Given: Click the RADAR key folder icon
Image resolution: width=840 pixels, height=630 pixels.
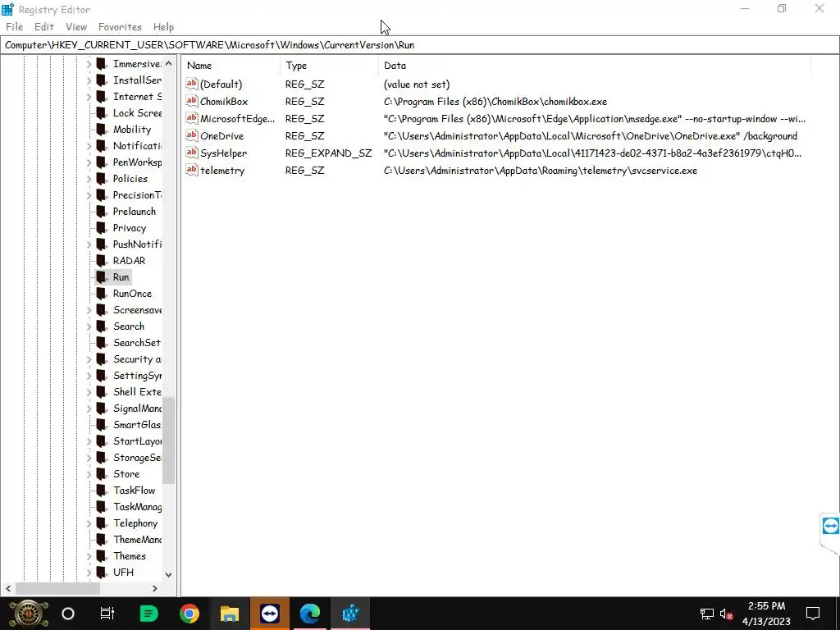Looking at the screenshot, I should [102, 260].
